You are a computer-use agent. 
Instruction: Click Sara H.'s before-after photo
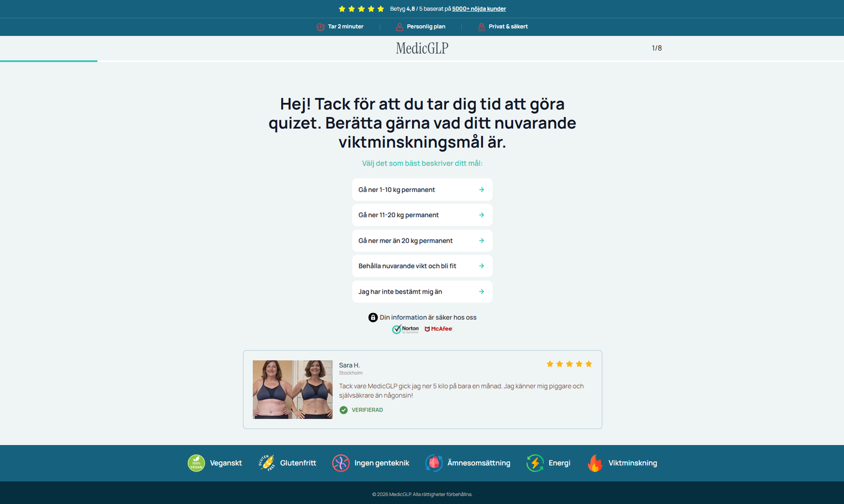293,390
